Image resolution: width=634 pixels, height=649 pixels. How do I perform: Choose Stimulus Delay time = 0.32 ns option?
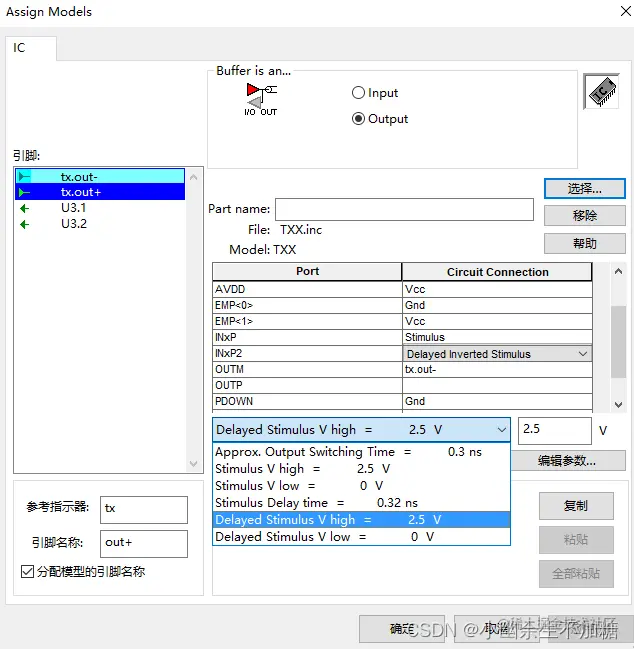coord(361,502)
